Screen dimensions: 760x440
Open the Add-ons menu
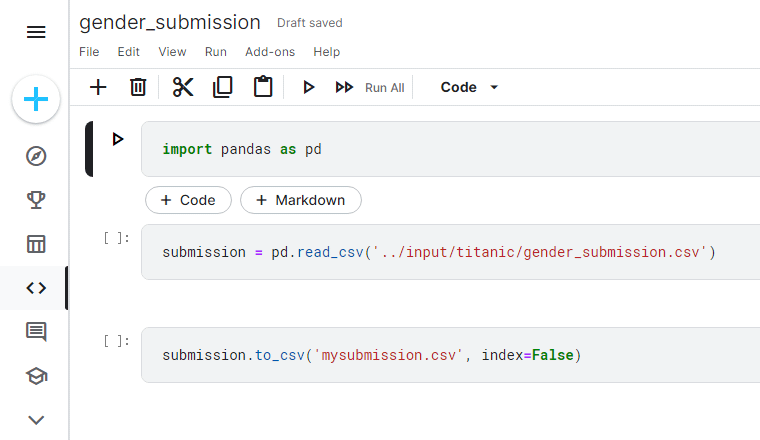[x=270, y=52]
